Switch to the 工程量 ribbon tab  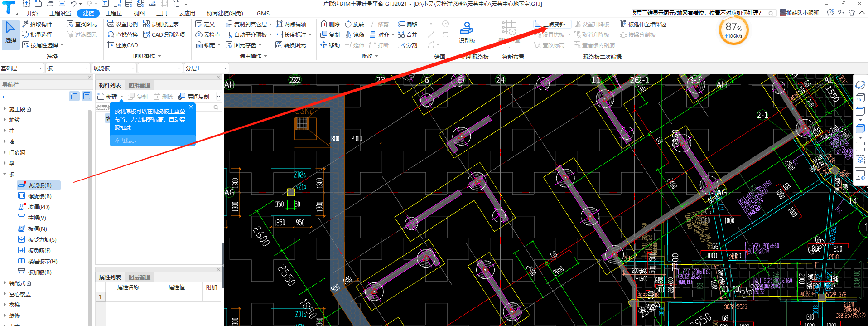click(114, 13)
